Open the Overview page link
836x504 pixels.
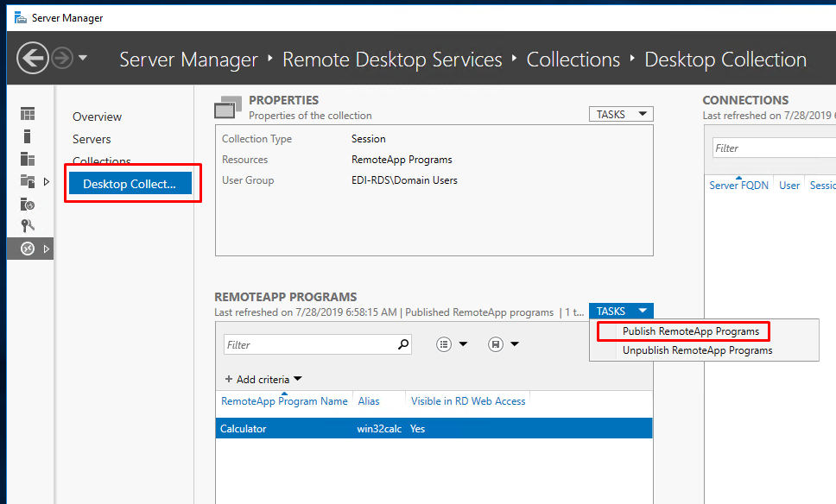click(97, 117)
